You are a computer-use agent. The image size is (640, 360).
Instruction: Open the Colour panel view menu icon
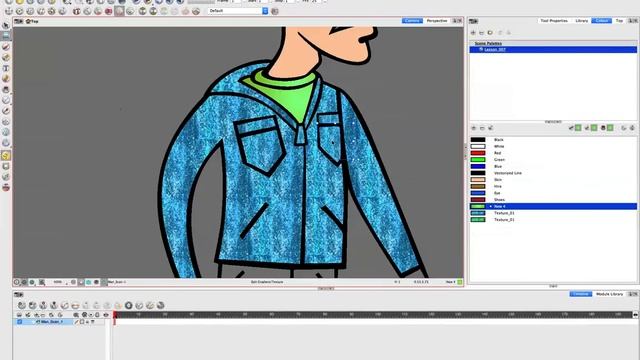[x=473, y=21]
